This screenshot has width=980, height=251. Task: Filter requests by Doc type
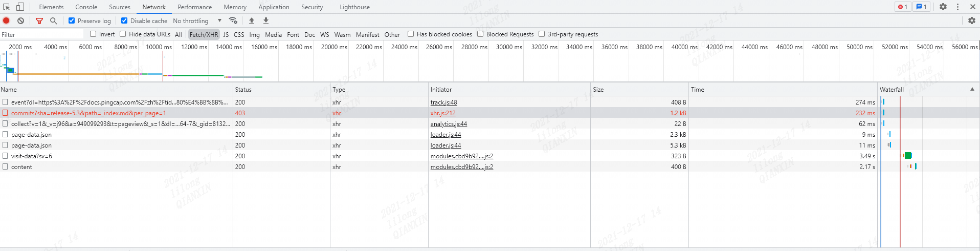[x=309, y=35]
